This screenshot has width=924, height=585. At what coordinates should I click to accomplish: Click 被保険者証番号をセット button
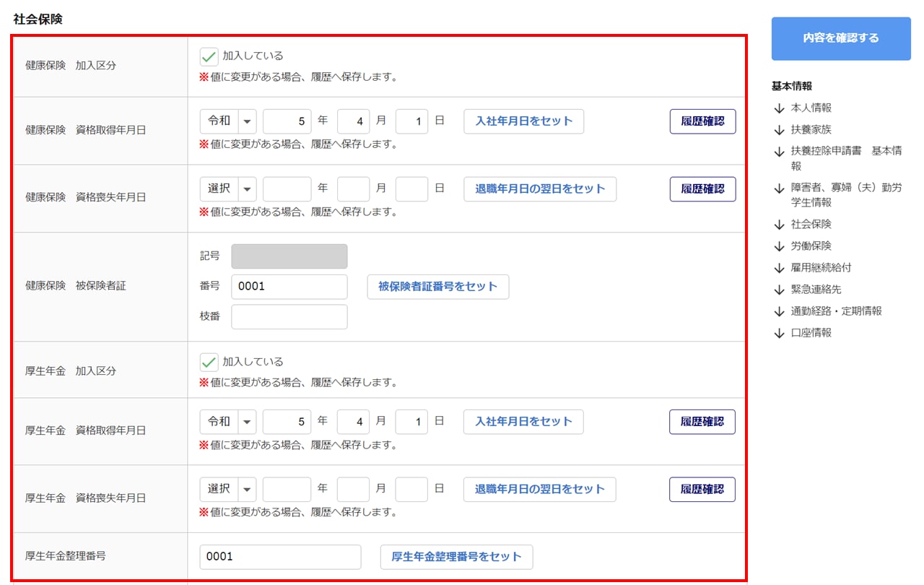[x=438, y=287]
